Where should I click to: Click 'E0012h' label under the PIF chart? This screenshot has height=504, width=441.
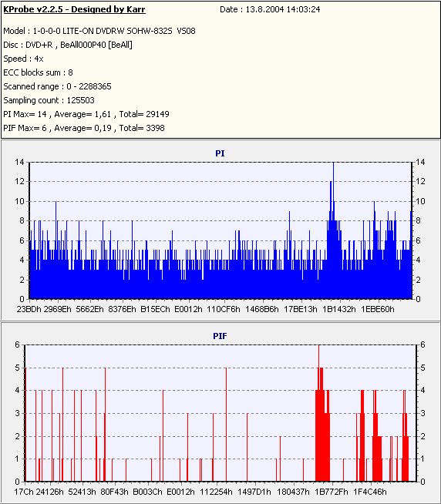tap(180, 492)
